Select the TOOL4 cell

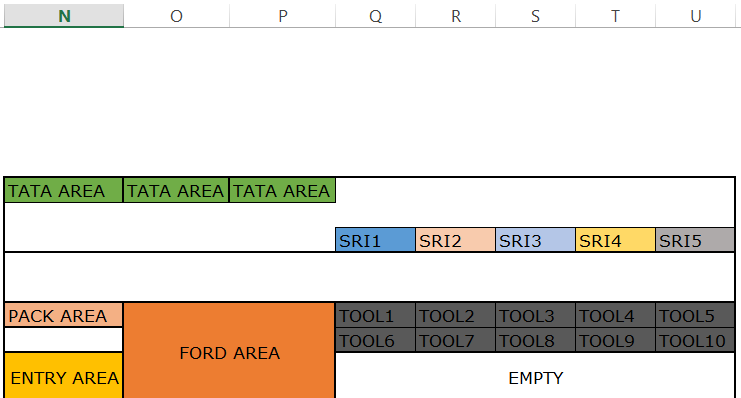615,315
